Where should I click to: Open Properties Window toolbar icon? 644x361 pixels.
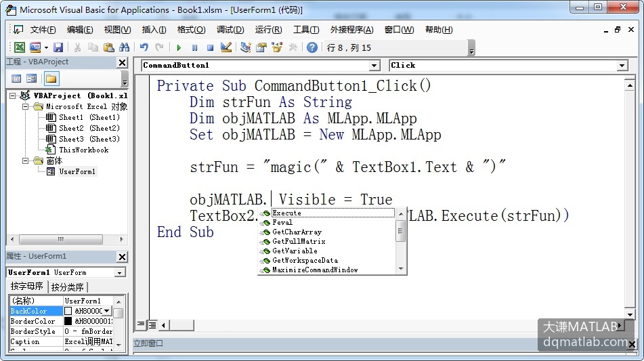tap(261, 47)
